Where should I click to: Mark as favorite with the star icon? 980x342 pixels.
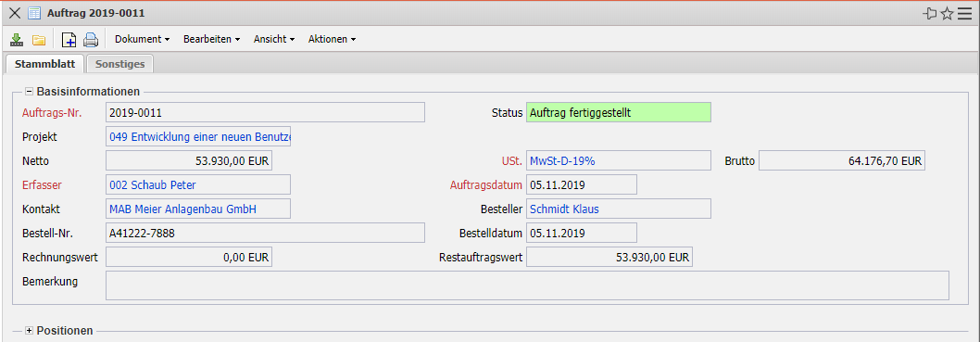(x=948, y=13)
